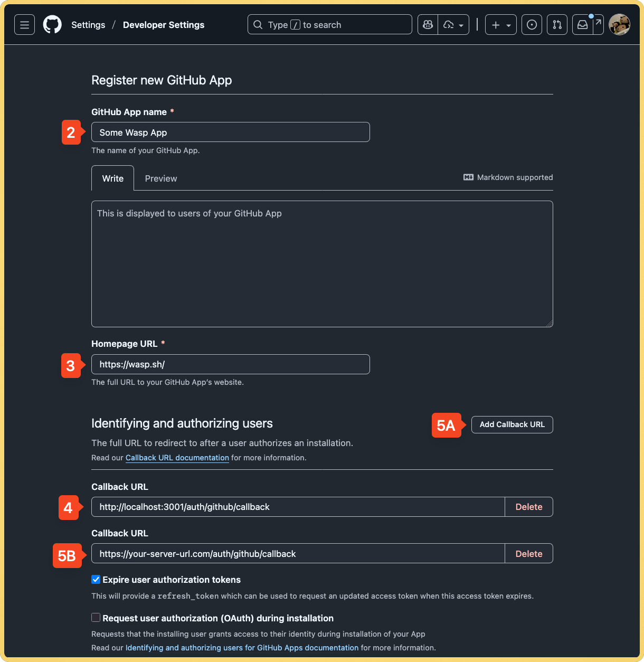Open GitHub Copilot from the header
The width and height of the screenshot is (644, 662).
(x=427, y=24)
